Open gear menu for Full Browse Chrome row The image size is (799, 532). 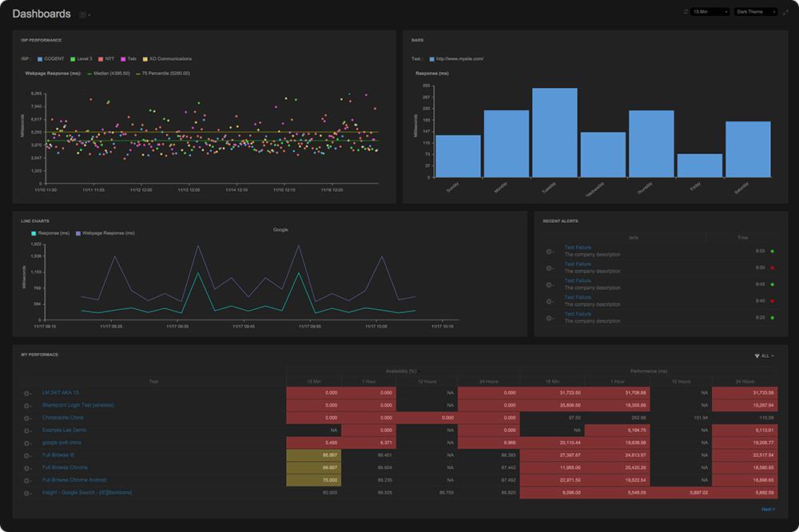[x=28, y=468]
